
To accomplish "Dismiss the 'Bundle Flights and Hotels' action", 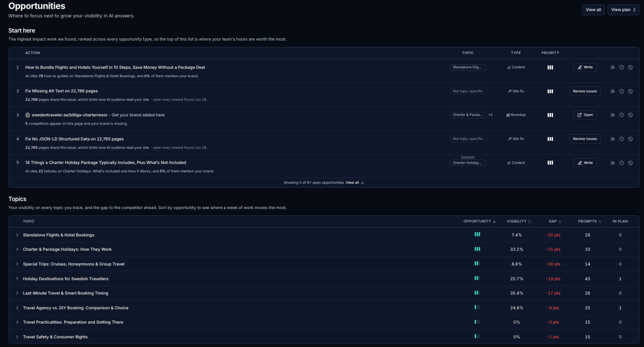I will pos(630,67).
